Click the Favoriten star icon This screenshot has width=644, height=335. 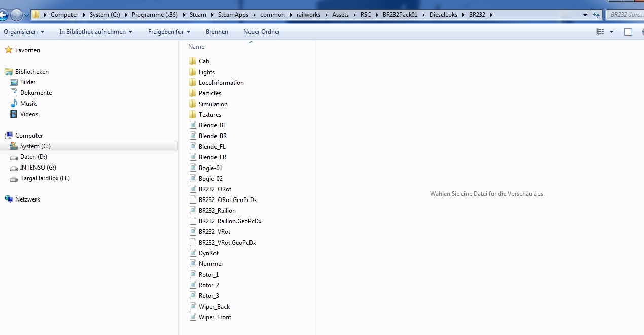coord(8,50)
